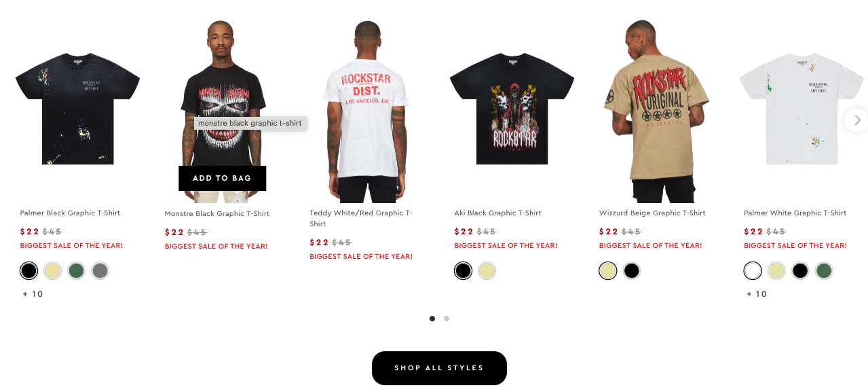Open Shop All Styles
Viewport: 868px width, 392px height.
(439, 368)
